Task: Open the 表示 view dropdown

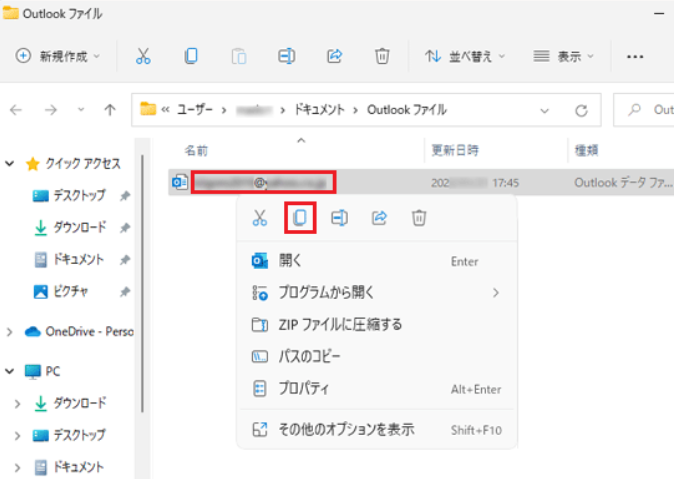Action: (564, 56)
